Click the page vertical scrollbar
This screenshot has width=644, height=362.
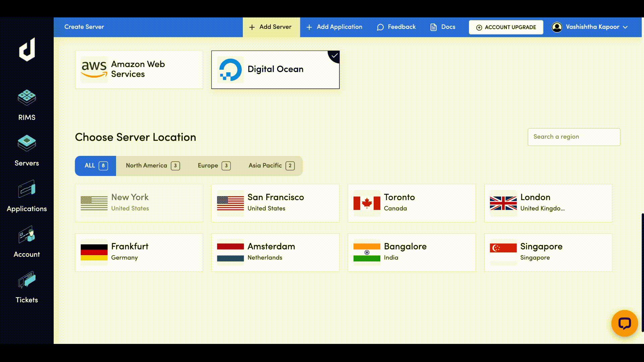[642, 272]
